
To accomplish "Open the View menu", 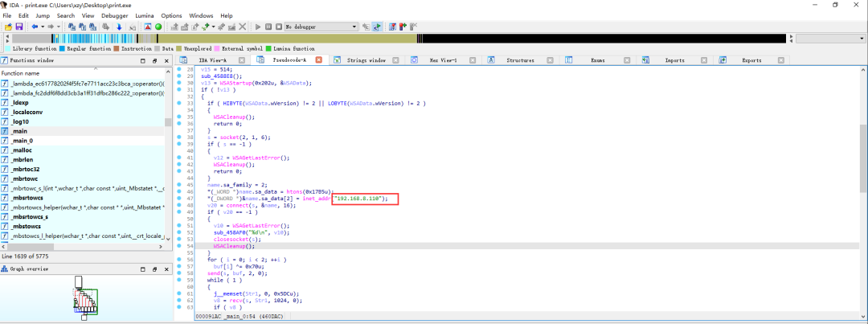I will click(88, 15).
